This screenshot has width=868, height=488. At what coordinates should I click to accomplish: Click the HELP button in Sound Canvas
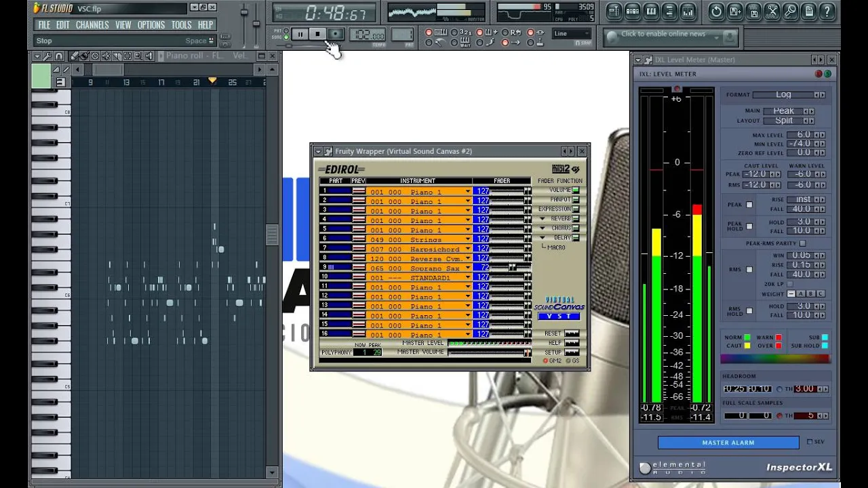(x=572, y=343)
